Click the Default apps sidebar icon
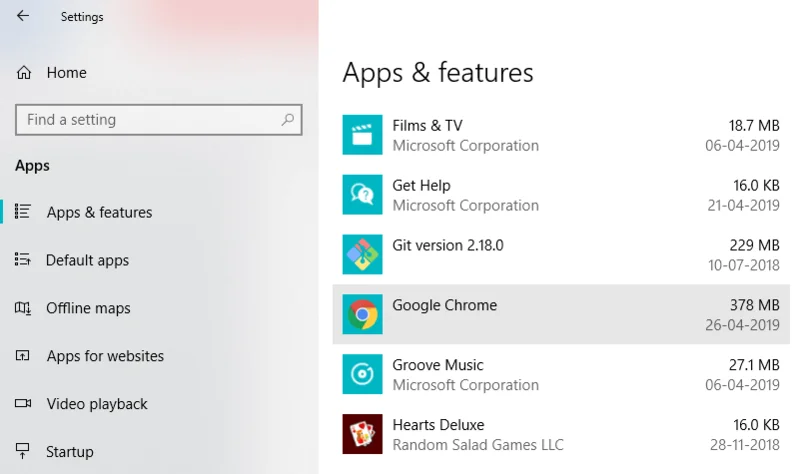This screenshot has height=474, width=800. coord(22,259)
